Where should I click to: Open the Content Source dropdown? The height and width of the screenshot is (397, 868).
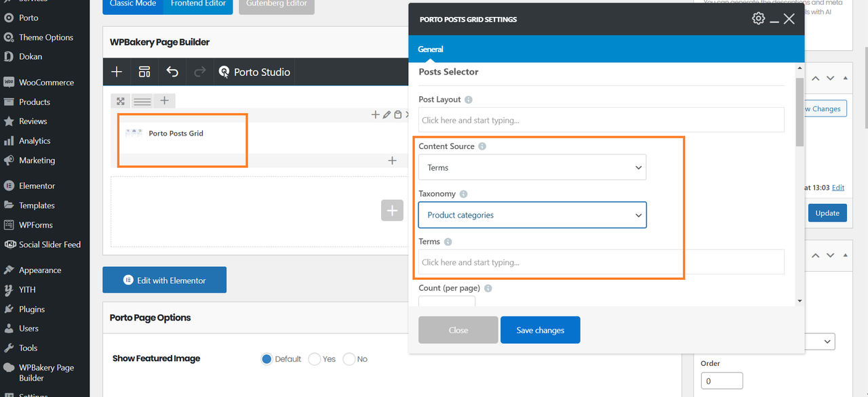pyautogui.click(x=532, y=167)
